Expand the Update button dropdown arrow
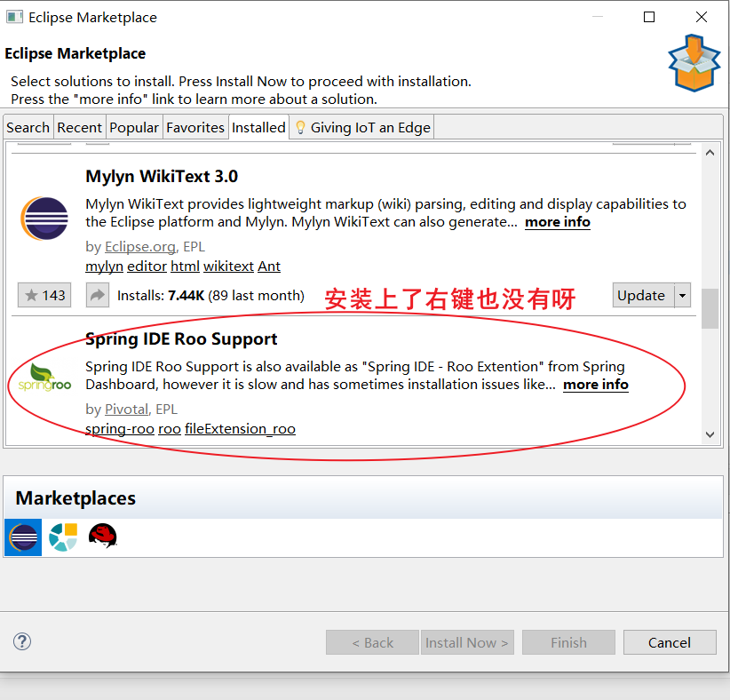The image size is (730, 700). (x=682, y=295)
